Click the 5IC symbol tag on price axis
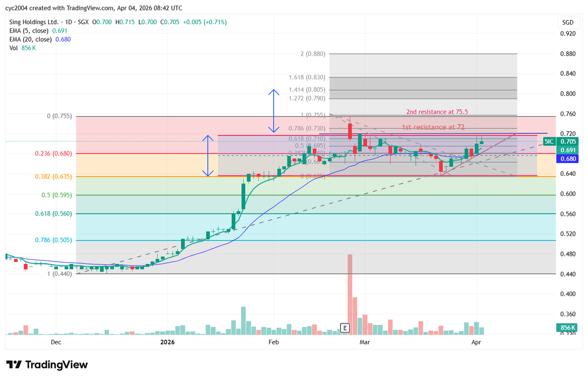This screenshot has width=588, height=380. [548, 141]
